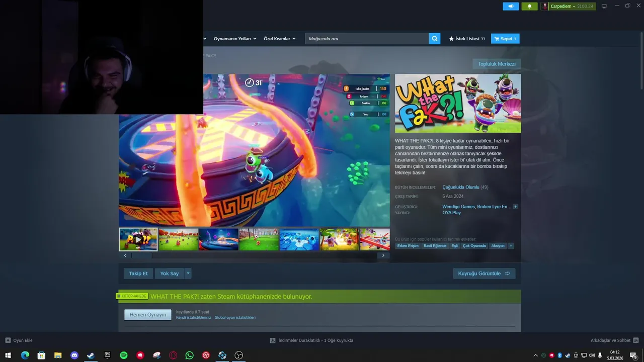Click Takip Et follow button

coord(138,274)
